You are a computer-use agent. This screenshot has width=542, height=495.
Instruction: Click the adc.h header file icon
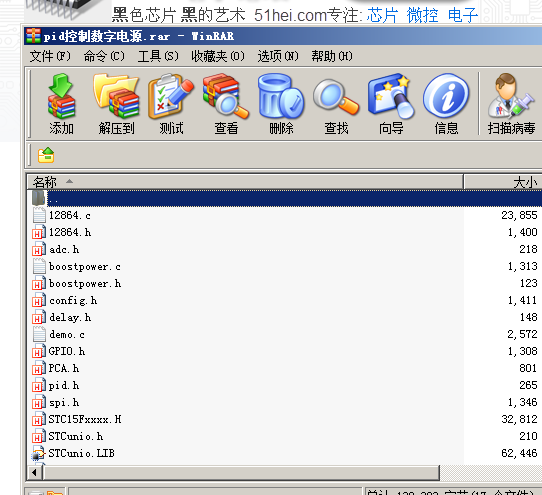(x=39, y=249)
